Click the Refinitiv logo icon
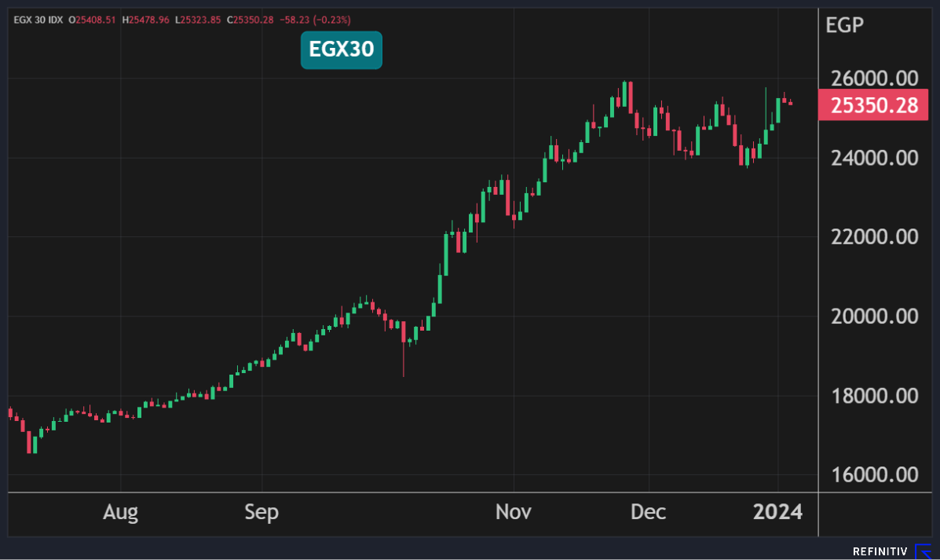The image size is (940, 560). (x=924, y=551)
